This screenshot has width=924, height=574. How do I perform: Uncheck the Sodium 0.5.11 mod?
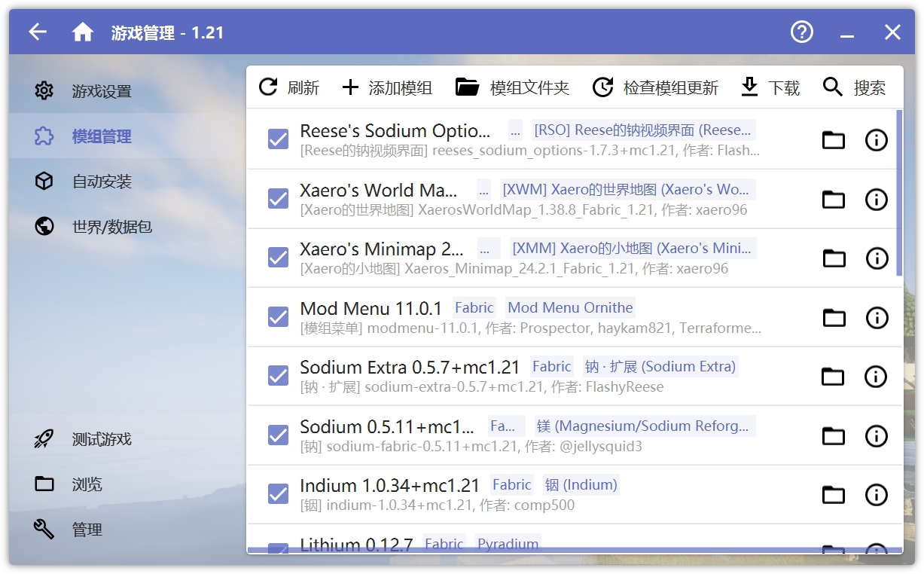point(278,435)
